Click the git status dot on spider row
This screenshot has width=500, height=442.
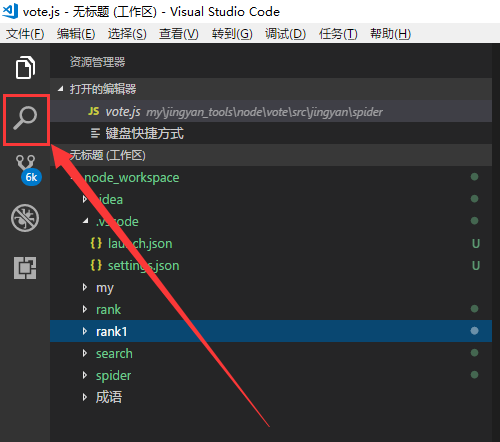[x=474, y=375]
